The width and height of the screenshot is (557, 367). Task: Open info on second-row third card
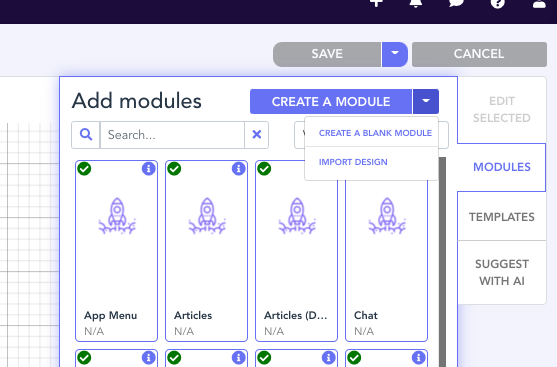click(328, 358)
